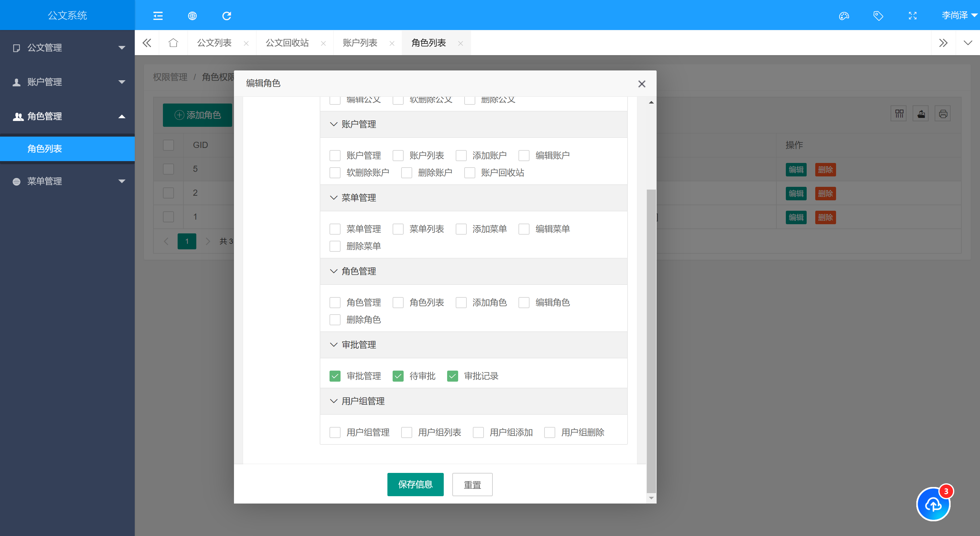
Task: Check the 编辑账户 checkbox
Action: [524, 155]
